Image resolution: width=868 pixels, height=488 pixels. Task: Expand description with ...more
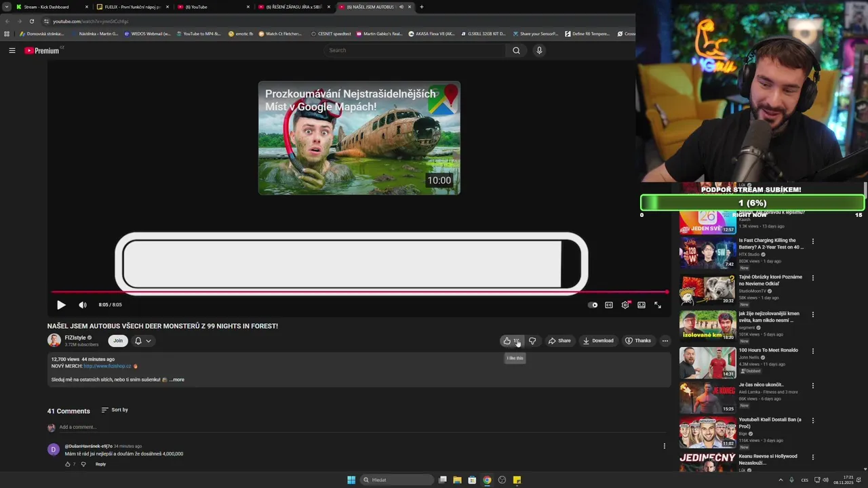tap(176, 380)
